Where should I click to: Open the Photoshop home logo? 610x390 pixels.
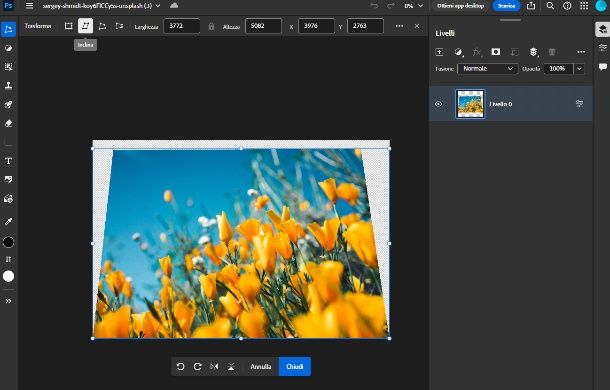pyautogui.click(x=8, y=6)
